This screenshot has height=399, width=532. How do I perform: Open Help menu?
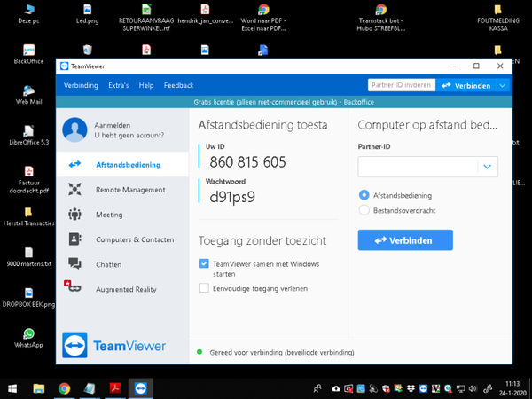coord(146,85)
